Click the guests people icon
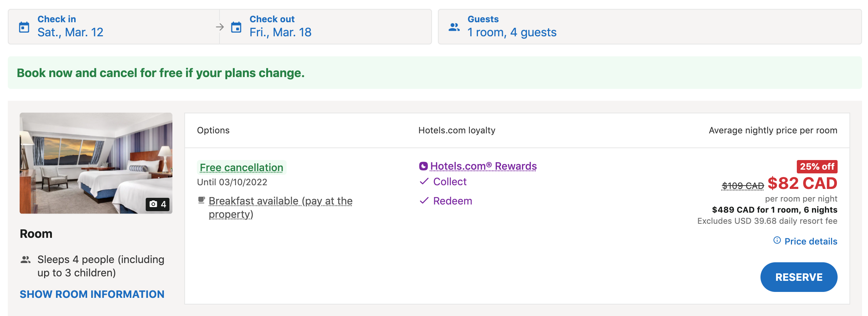This screenshot has width=868, height=316. pos(454,27)
